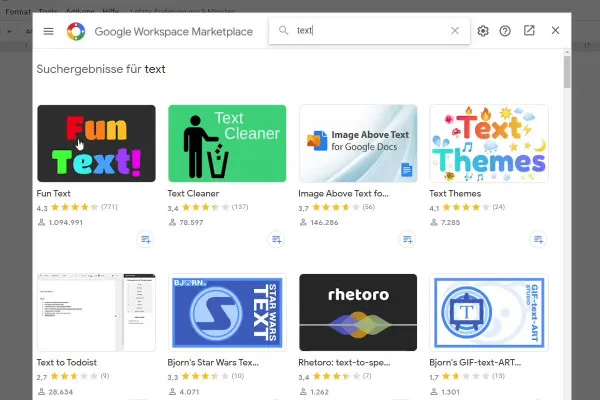Click the scrollbar up arrow
This screenshot has height=400, width=600.
tap(567, 52)
